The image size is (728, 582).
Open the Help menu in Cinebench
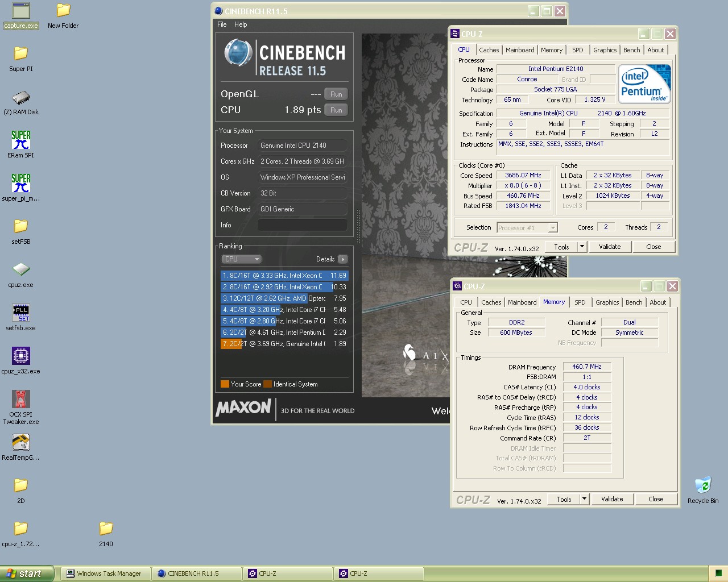pos(241,24)
